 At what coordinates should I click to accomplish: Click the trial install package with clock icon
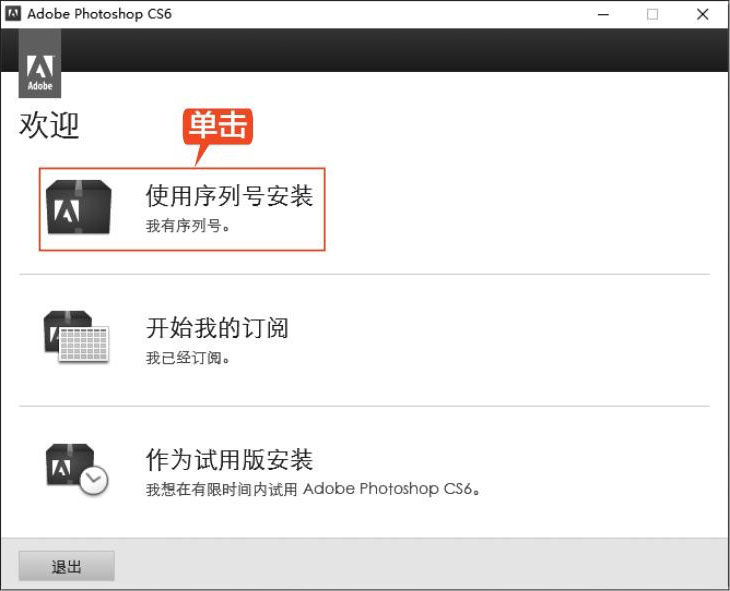pos(77,469)
